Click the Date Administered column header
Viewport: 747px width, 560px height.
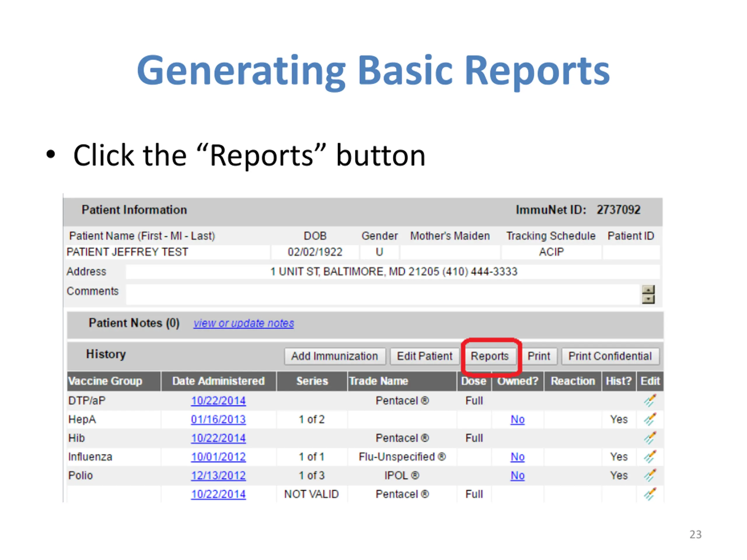(219, 381)
